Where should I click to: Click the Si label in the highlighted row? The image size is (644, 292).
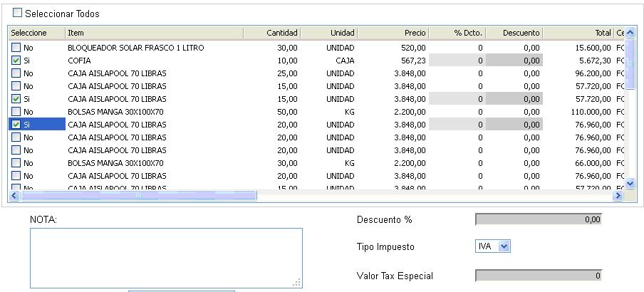pos(26,125)
